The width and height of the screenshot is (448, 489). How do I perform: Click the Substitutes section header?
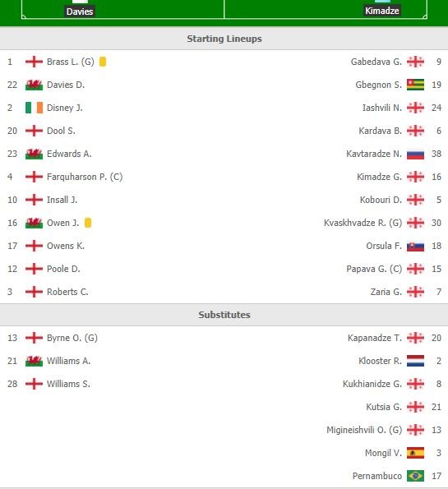224,315
